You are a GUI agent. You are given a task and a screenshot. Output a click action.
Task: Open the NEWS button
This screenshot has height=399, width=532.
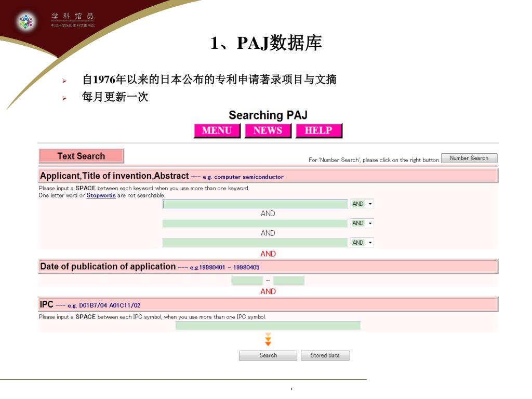point(268,130)
